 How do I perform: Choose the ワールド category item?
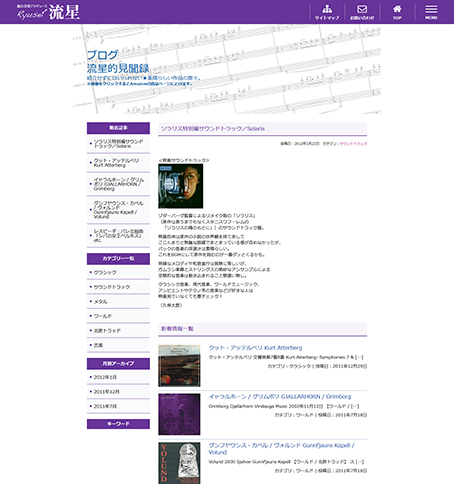pos(118,316)
